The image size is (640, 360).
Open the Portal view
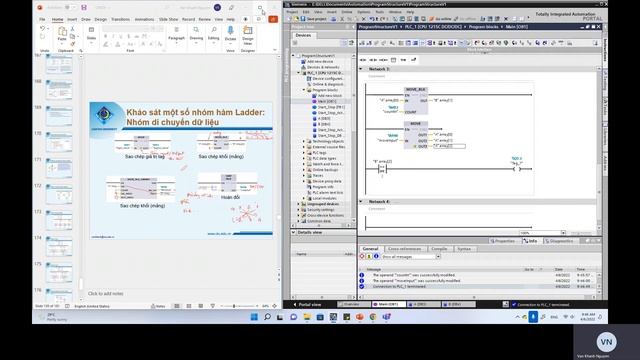(307, 304)
